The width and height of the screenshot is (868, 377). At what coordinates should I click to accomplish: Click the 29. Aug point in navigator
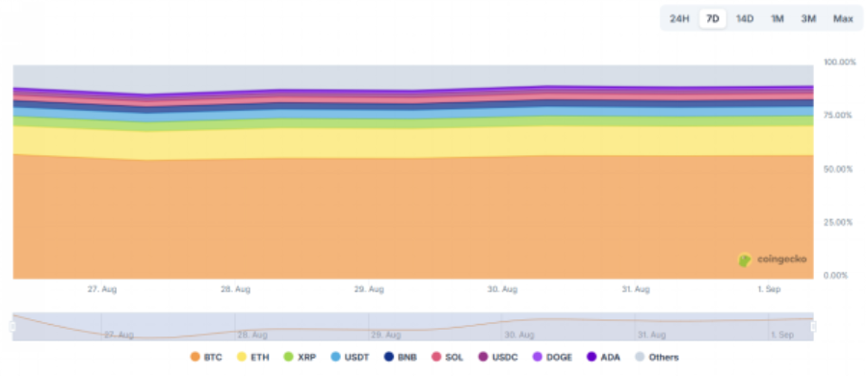coord(385,335)
